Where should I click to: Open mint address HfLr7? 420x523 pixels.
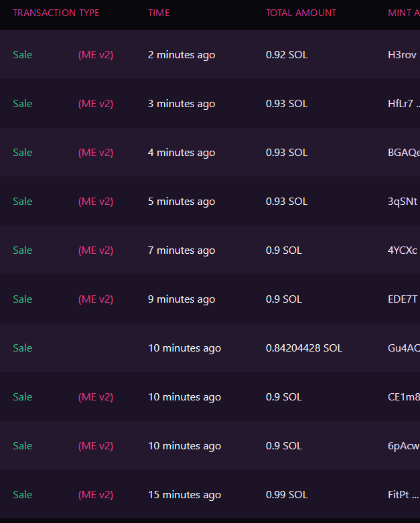tap(404, 104)
